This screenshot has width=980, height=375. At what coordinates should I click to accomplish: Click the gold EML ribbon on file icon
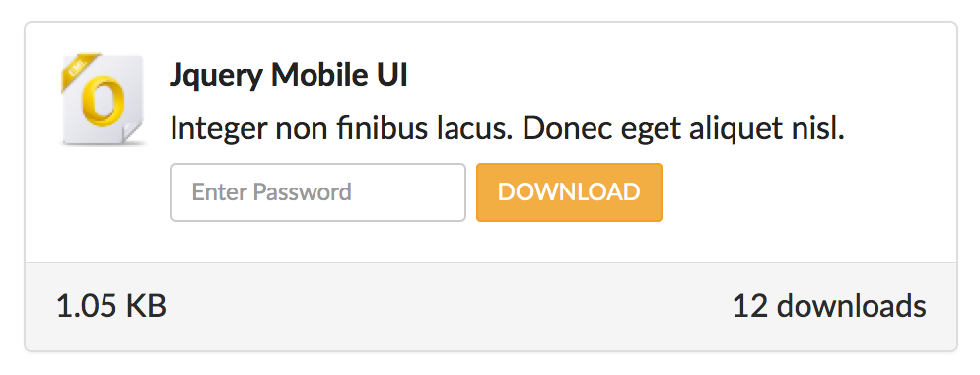click(x=80, y=70)
